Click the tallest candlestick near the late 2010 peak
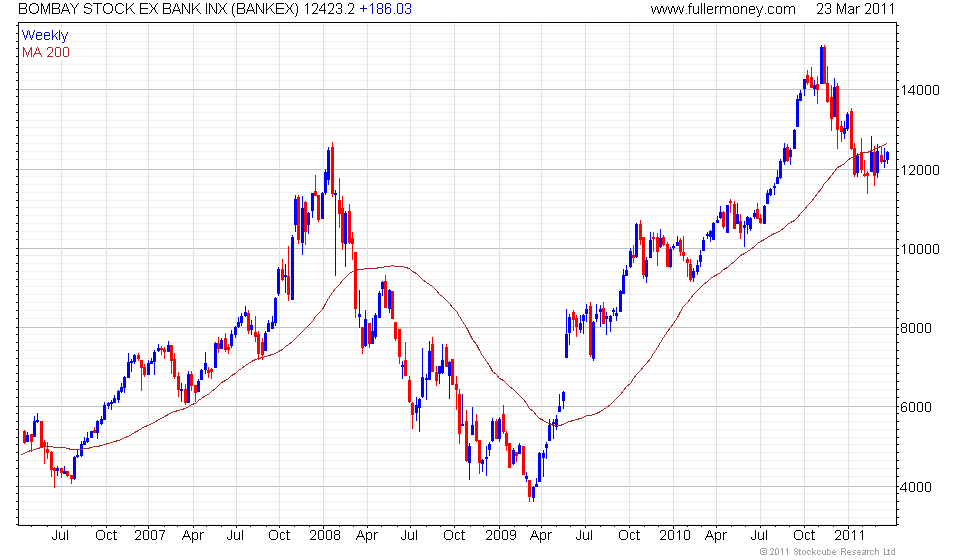Viewport: 980px width, 560px height. (823, 65)
